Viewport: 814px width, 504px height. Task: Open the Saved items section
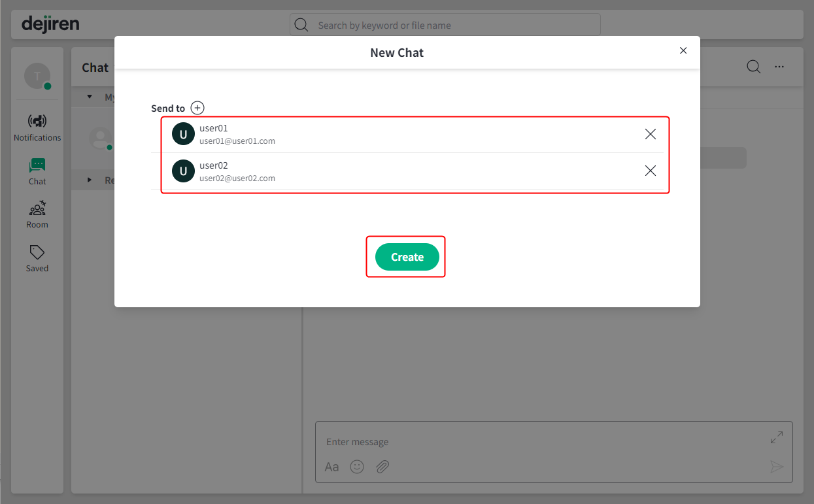pos(37,259)
